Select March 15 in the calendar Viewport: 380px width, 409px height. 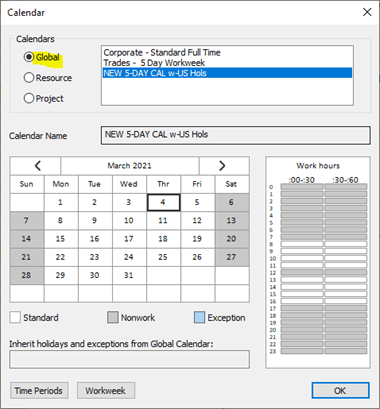pyautogui.click(x=61, y=239)
